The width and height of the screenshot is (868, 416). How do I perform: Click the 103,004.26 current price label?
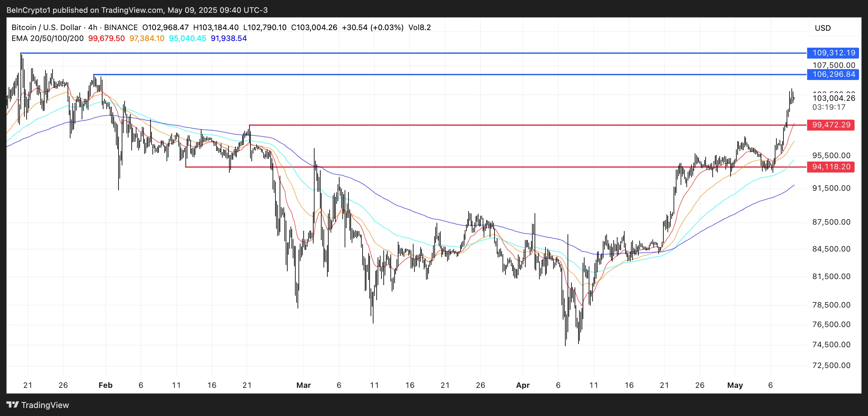pyautogui.click(x=834, y=98)
